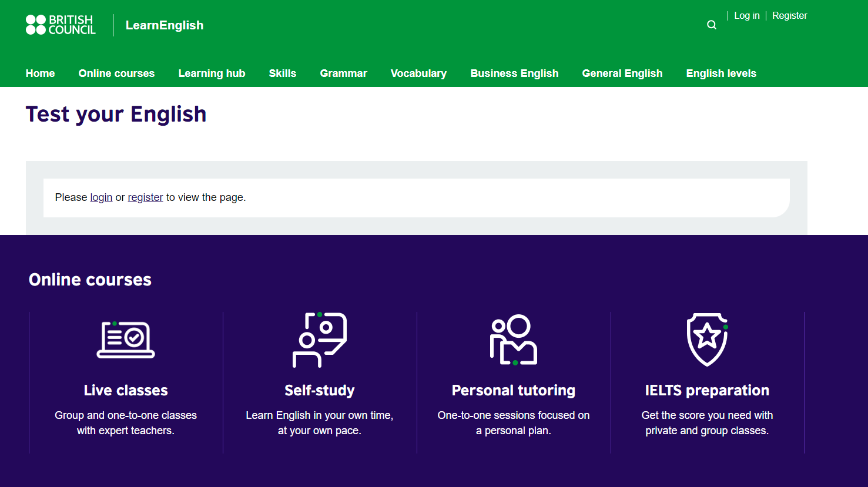Click the Online courses section heading
Viewport: 868px width, 487px height.
[90, 280]
